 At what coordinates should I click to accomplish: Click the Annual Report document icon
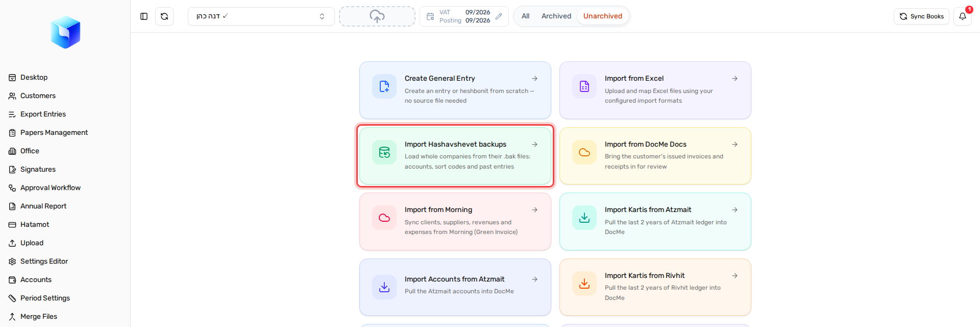[x=12, y=206]
